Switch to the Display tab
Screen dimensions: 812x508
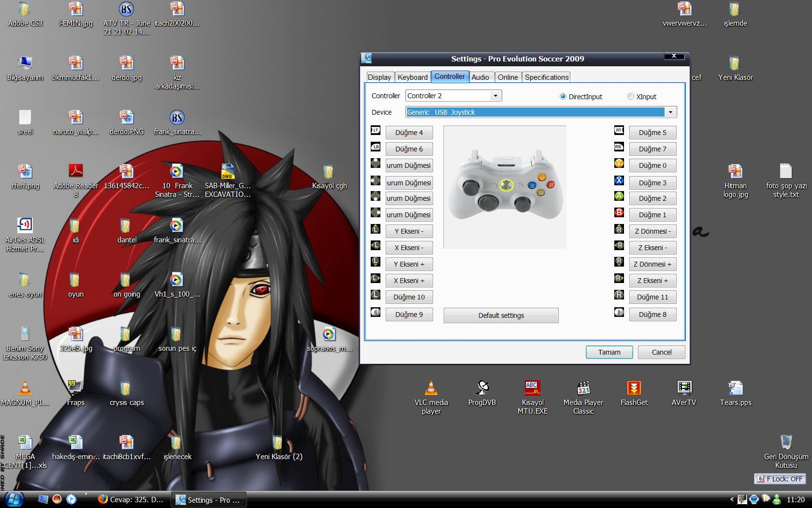click(x=379, y=77)
